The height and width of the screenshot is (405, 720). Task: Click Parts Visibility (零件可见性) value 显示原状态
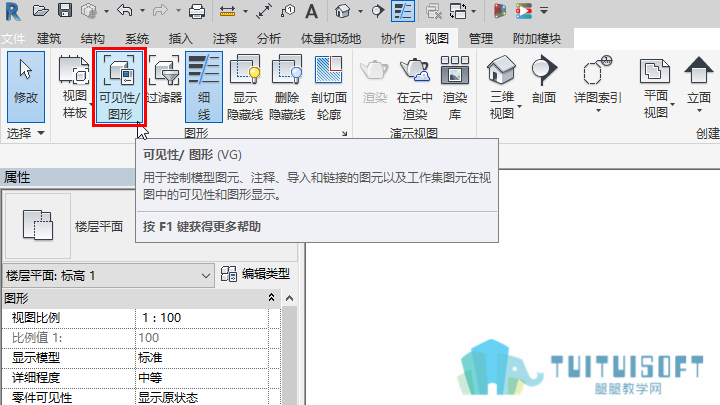pyautogui.click(x=202, y=398)
